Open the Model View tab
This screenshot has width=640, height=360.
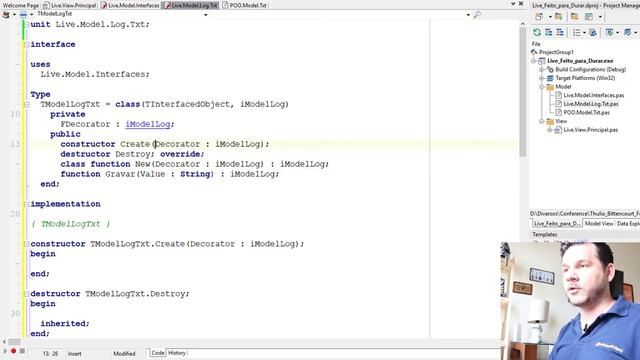[598, 224]
